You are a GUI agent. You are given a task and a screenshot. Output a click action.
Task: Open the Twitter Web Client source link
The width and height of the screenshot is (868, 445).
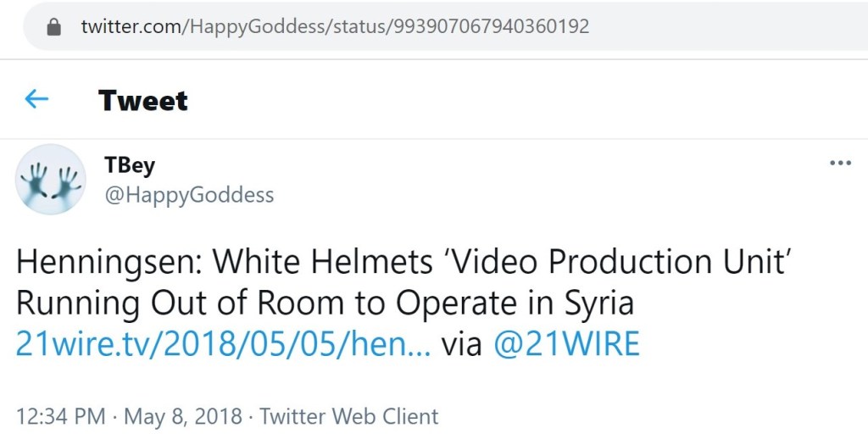(x=349, y=416)
